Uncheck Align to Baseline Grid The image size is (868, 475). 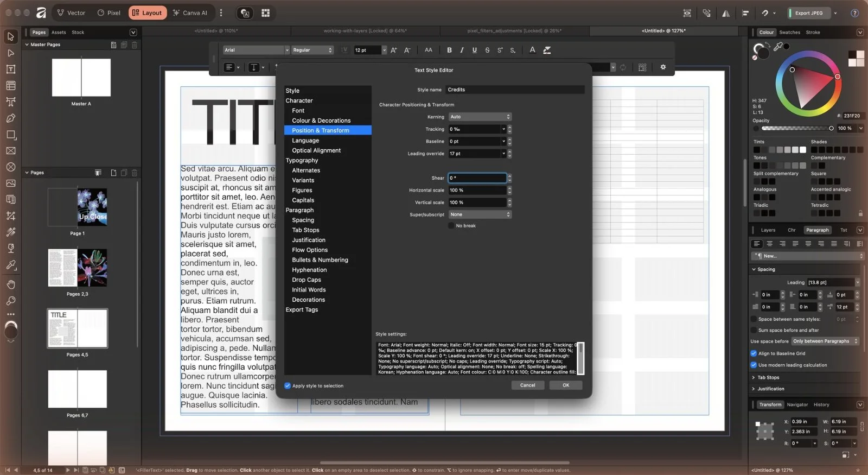click(754, 353)
